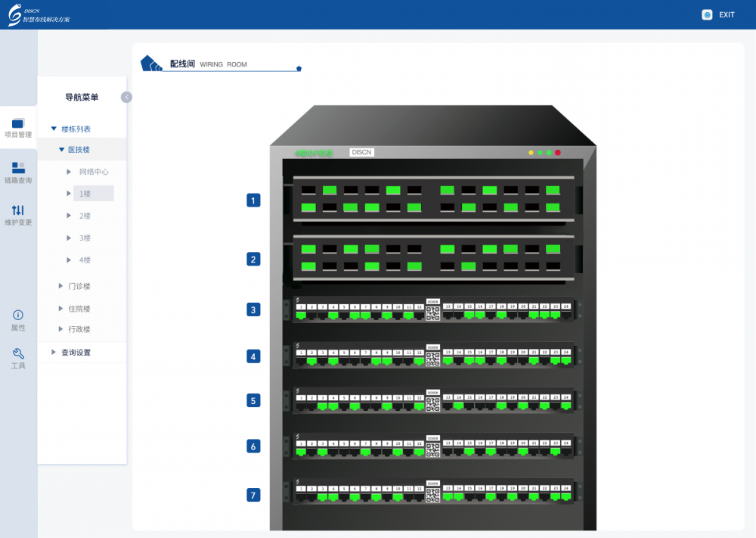This screenshot has width=756, height=538.
Task: Collapse the navigation menu arrow button
Action: click(x=126, y=98)
